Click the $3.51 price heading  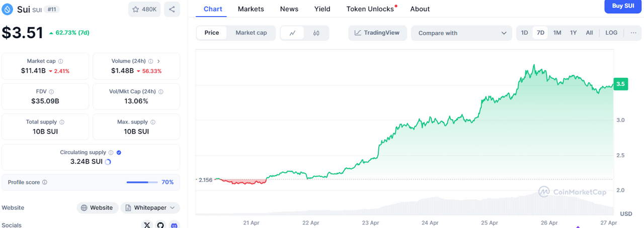point(22,33)
